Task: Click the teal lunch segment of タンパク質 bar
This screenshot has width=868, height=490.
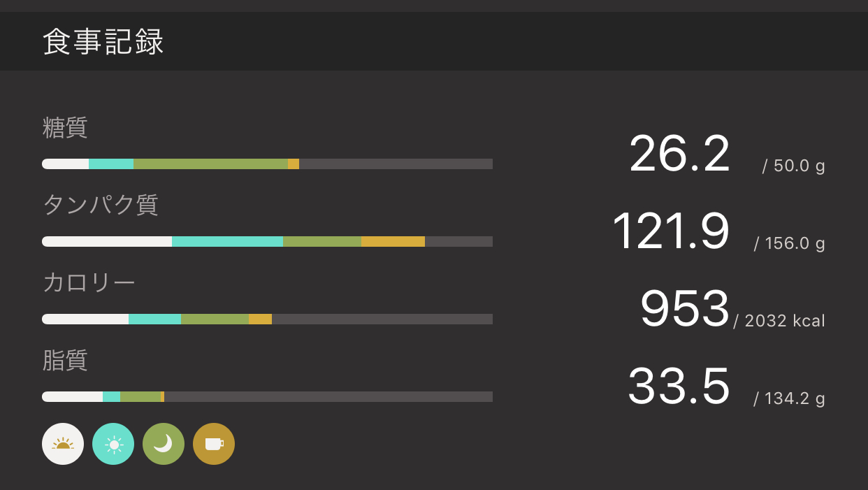Action: pos(227,242)
